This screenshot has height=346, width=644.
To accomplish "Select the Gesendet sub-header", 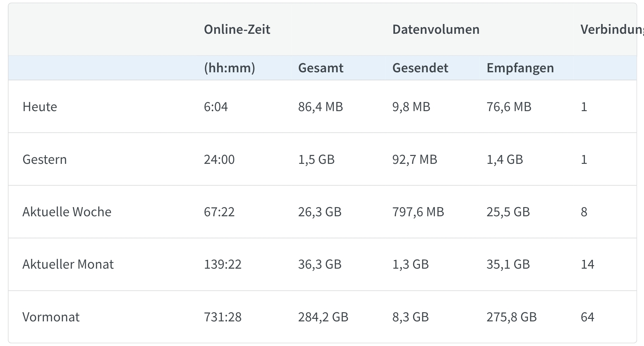I will pos(420,68).
